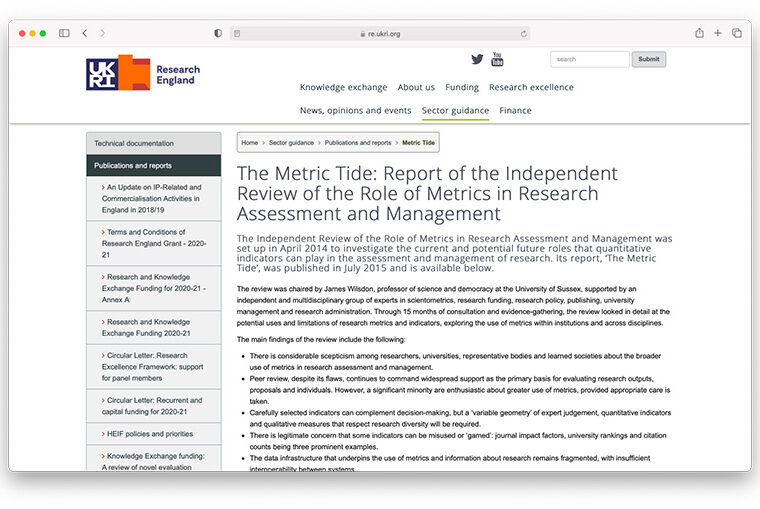Click the UKRI Research England logo

[143, 73]
